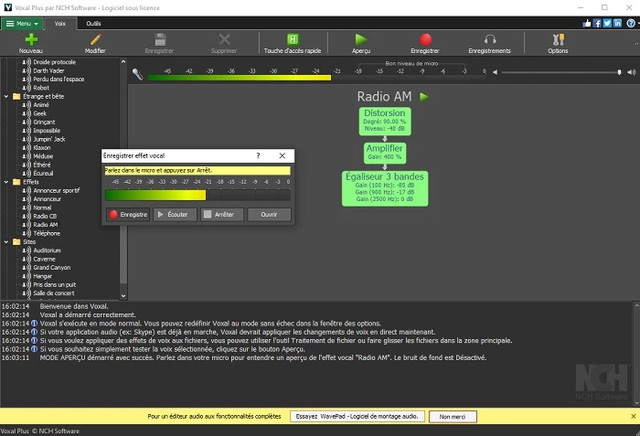Click the Touche d'accès rapide icon
Viewport: 640px width, 436px height.
293,39
